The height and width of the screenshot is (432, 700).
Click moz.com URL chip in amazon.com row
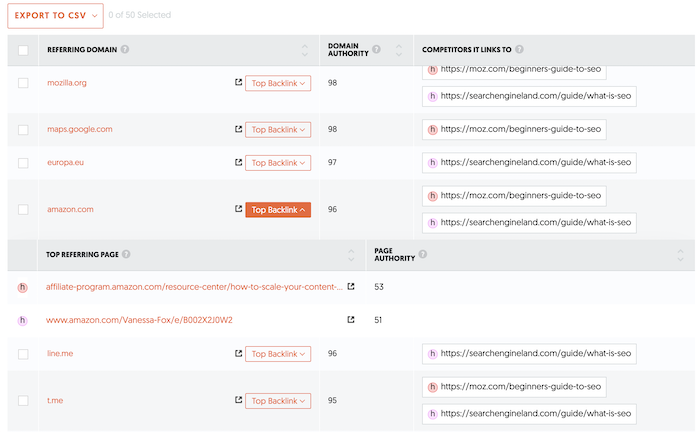[514, 196]
